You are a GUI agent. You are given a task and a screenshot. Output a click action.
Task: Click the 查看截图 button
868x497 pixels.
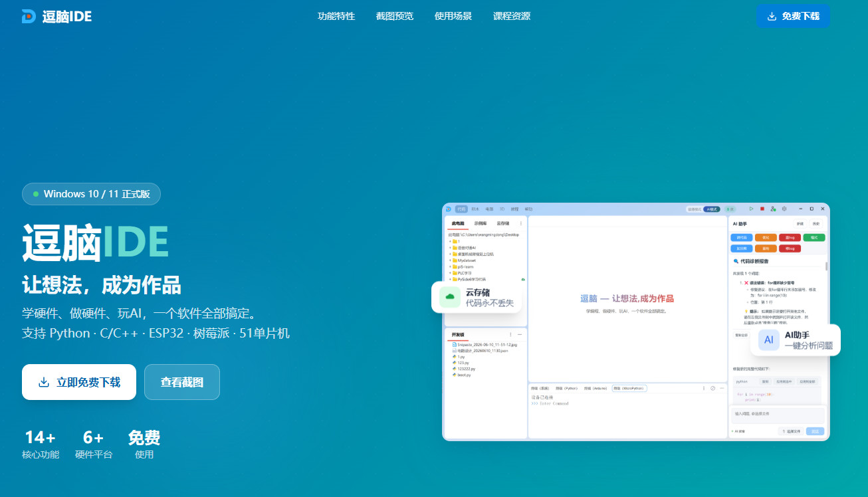(x=182, y=382)
